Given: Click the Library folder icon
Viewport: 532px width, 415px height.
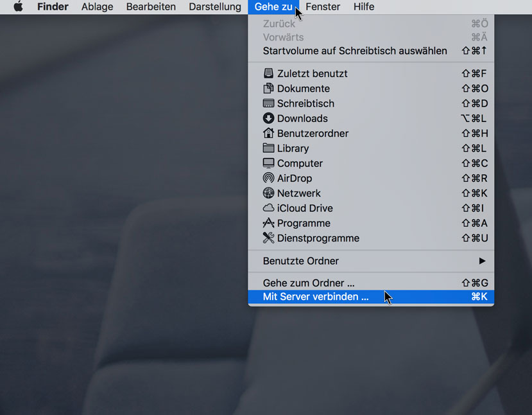Looking at the screenshot, I should pos(268,148).
